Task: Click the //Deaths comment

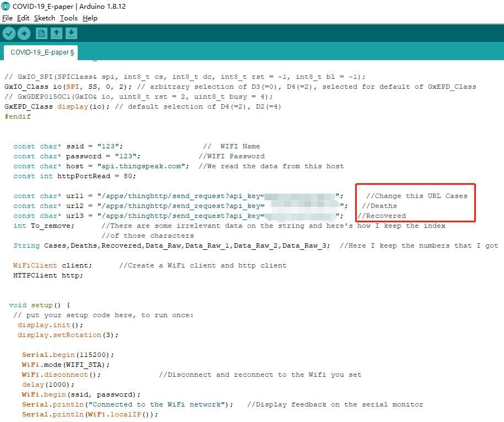Action: click(379, 206)
